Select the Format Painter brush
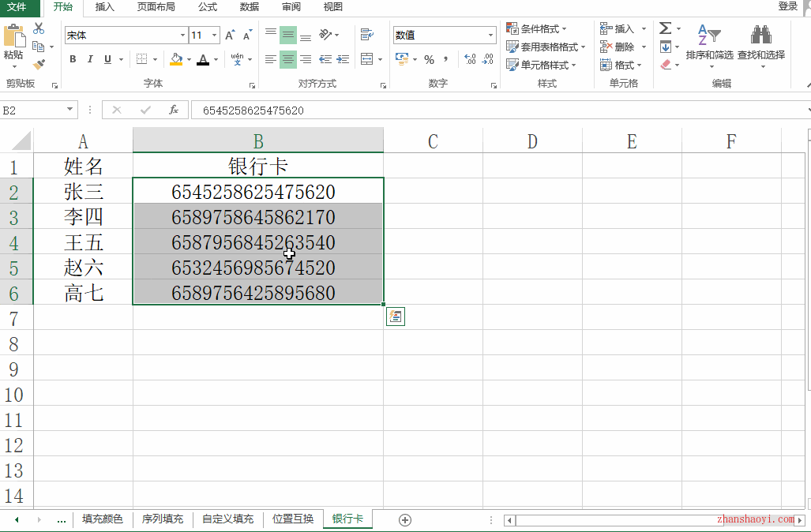 (39, 64)
